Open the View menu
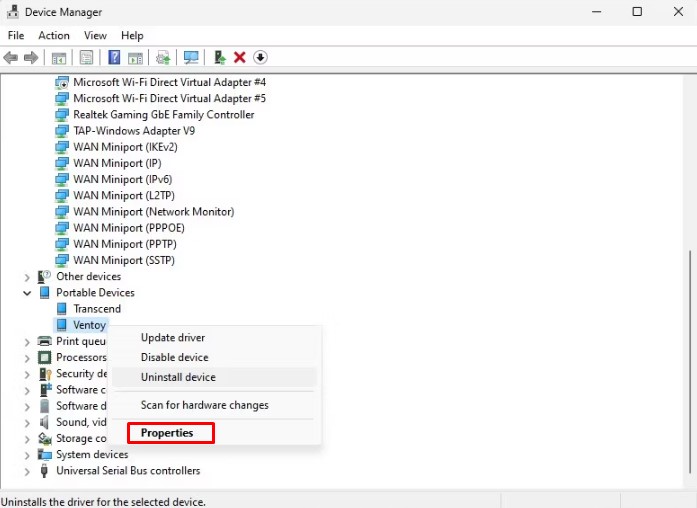Screen dimensions: 697x508 click(95, 36)
